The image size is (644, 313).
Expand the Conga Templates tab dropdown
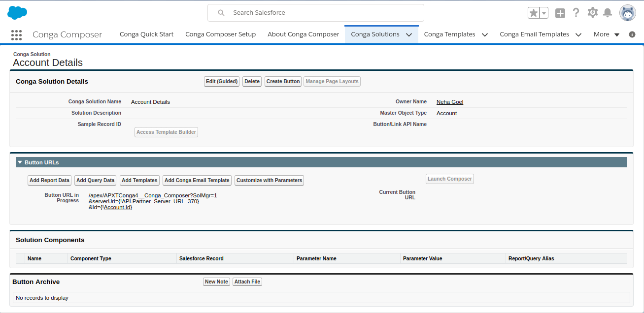pyautogui.click(x=485, y=35)
